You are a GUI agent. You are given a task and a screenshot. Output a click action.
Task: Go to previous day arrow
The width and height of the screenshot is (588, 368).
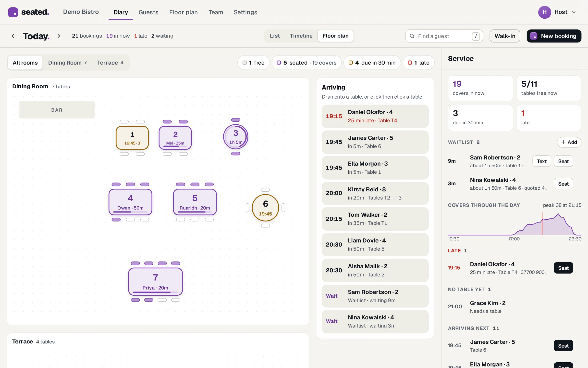(x=13, y=36)
